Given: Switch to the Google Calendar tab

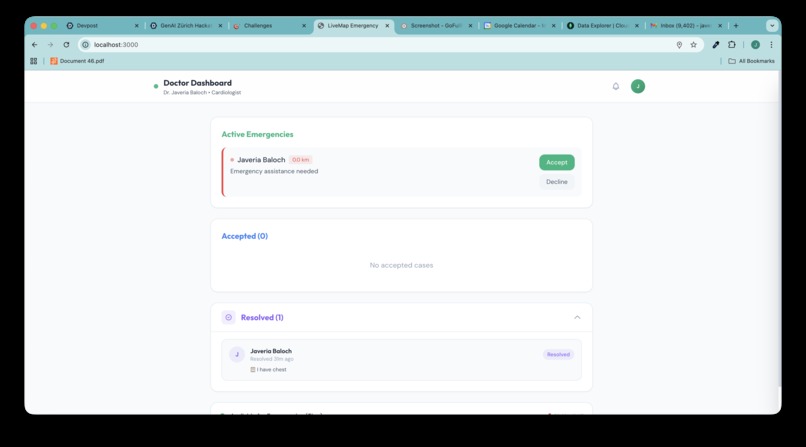Looking at the screenshot, I should (519, 26).
